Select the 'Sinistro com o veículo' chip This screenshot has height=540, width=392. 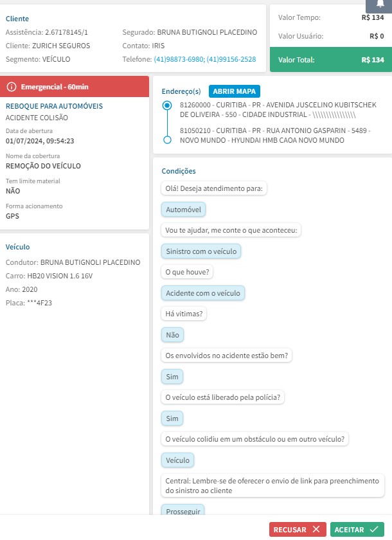(x=201, y=251)
